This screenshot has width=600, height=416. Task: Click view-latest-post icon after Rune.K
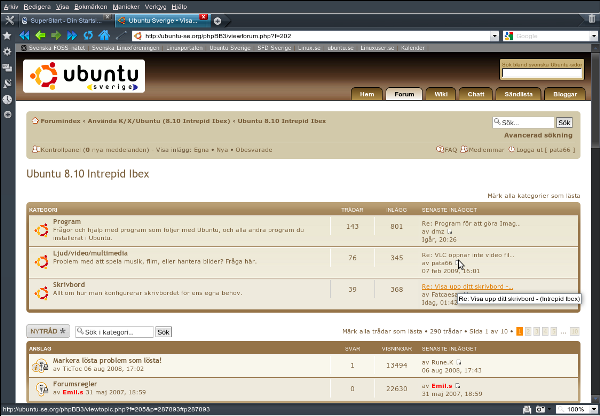point(458,362)
